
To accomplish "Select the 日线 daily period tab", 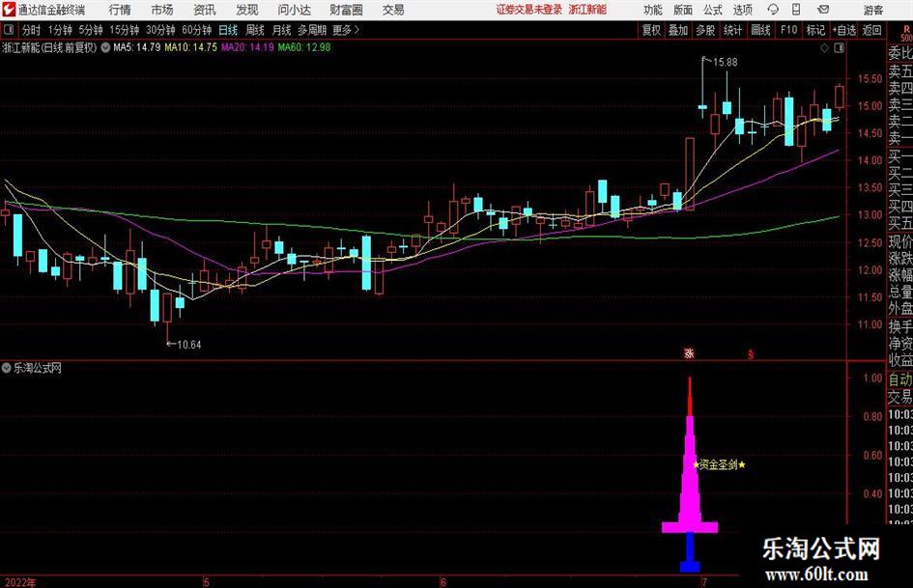I will coord(228,30).
